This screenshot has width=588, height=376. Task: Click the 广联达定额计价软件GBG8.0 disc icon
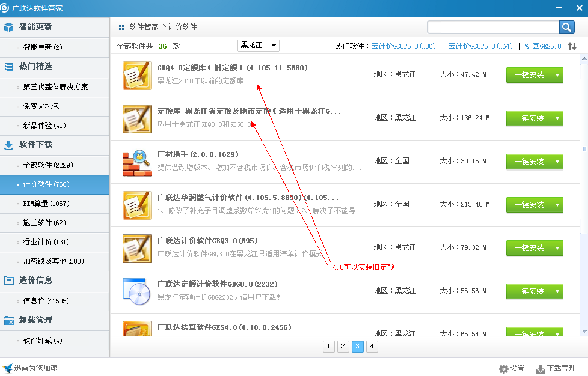pyautogui.click(x=137, y=292)
